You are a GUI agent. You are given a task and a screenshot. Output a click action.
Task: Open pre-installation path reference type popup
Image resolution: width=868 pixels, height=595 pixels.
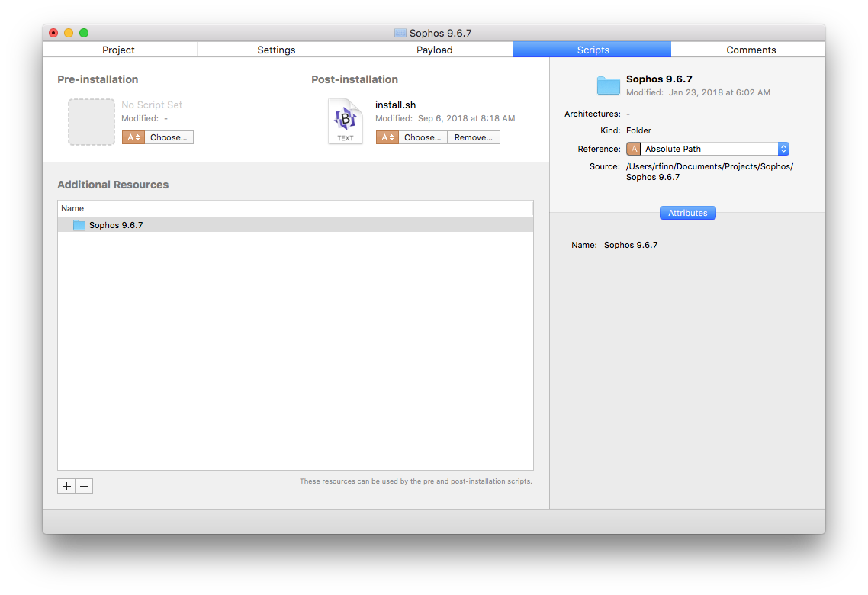click(x=133, y=137)
